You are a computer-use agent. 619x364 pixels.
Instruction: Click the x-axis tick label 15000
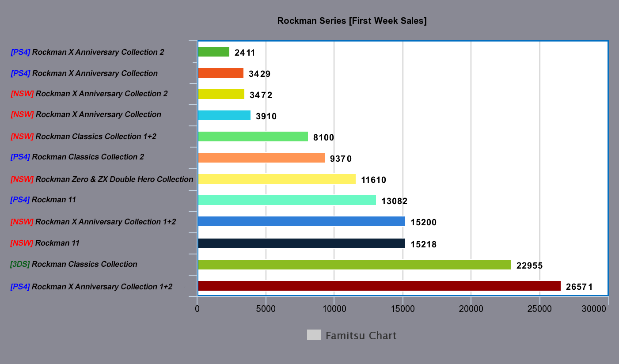point(403,309)
